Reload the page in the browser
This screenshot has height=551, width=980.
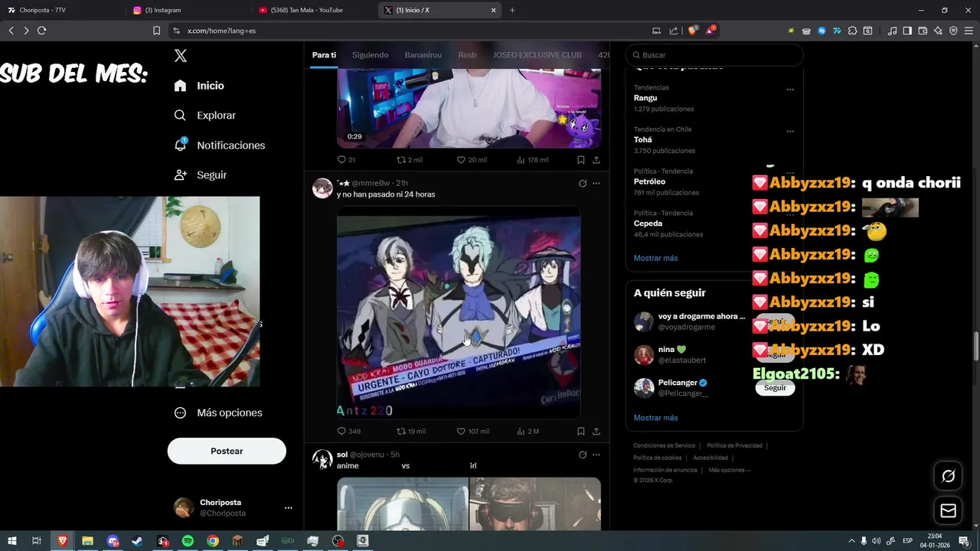click(x=41, y=31)
